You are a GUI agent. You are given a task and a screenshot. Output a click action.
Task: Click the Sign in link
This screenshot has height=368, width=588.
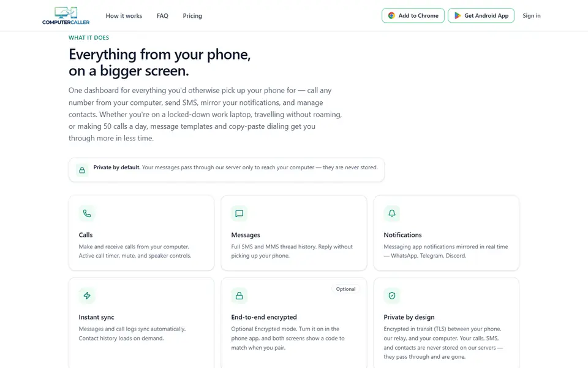pyautogui.click(x=532, y=16)
